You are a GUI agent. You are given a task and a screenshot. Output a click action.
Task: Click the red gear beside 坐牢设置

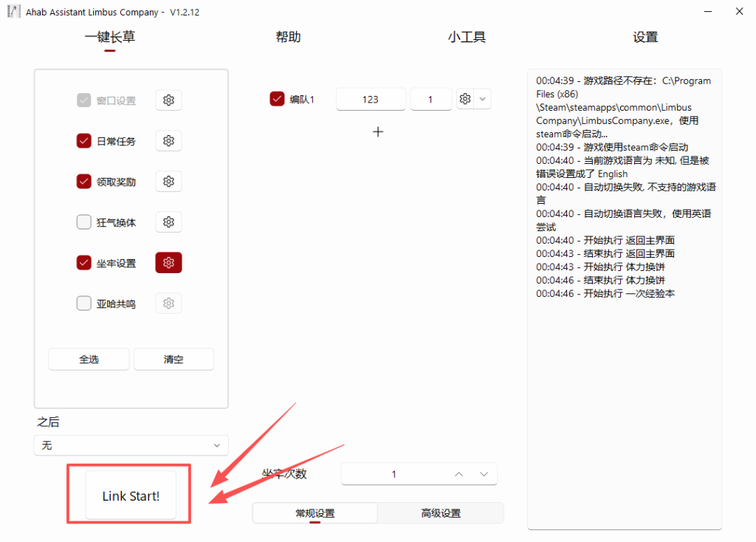point(168,263)
